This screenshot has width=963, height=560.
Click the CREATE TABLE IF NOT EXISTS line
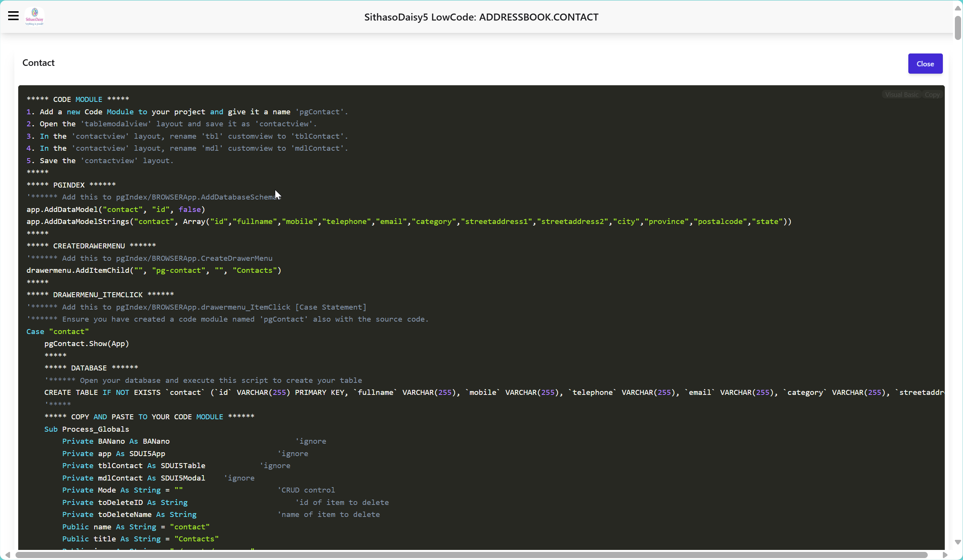click(x=494, y=392)
